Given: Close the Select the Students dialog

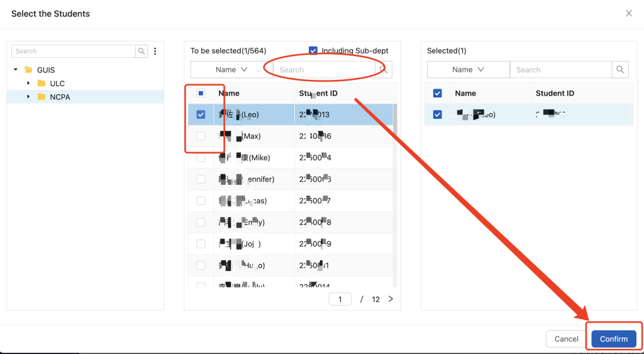Looking at the screenshot, I should 628,14.
